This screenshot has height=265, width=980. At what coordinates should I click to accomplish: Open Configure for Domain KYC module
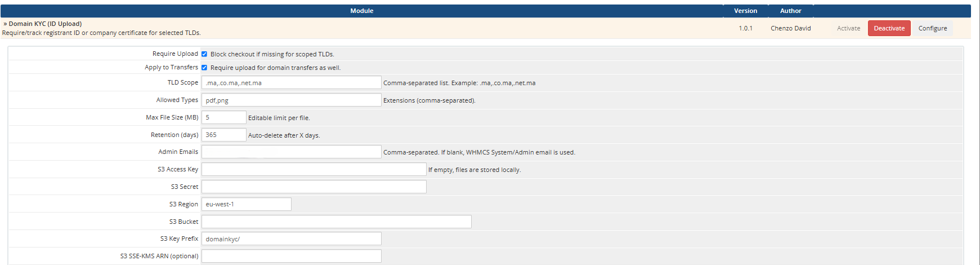tap(932, 28)
